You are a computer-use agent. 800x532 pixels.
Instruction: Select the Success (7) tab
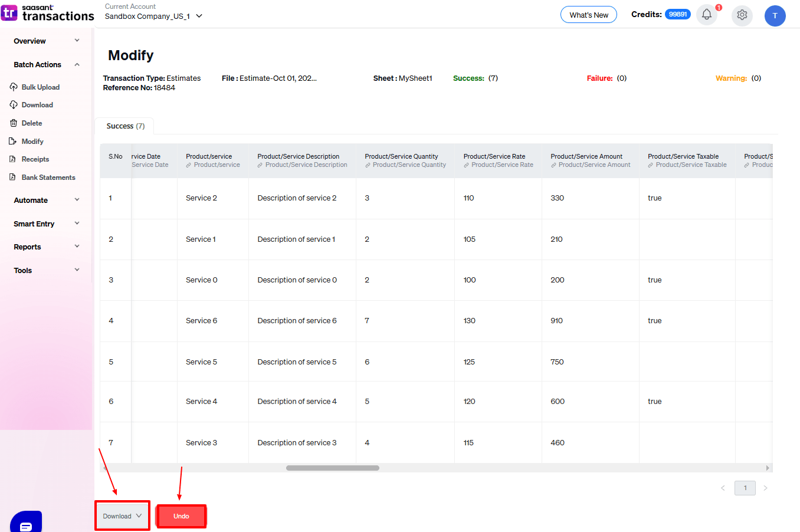[x=125, y=126]
